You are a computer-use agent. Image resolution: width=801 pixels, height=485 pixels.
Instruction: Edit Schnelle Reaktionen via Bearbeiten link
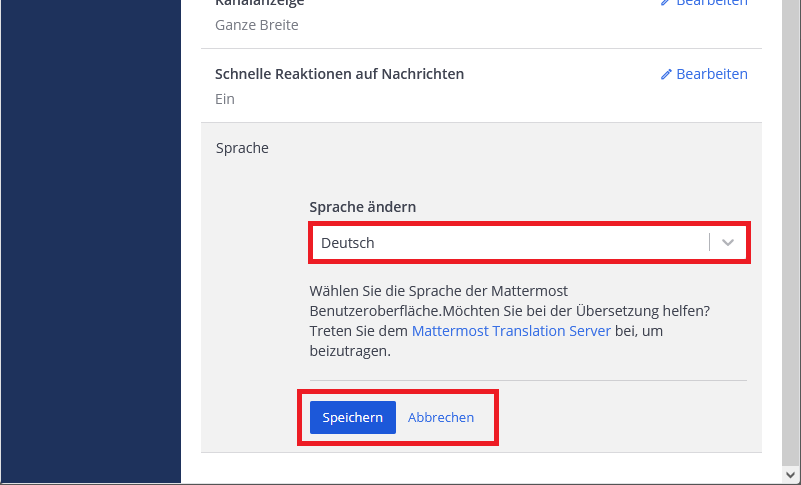[x=711, y=74]
